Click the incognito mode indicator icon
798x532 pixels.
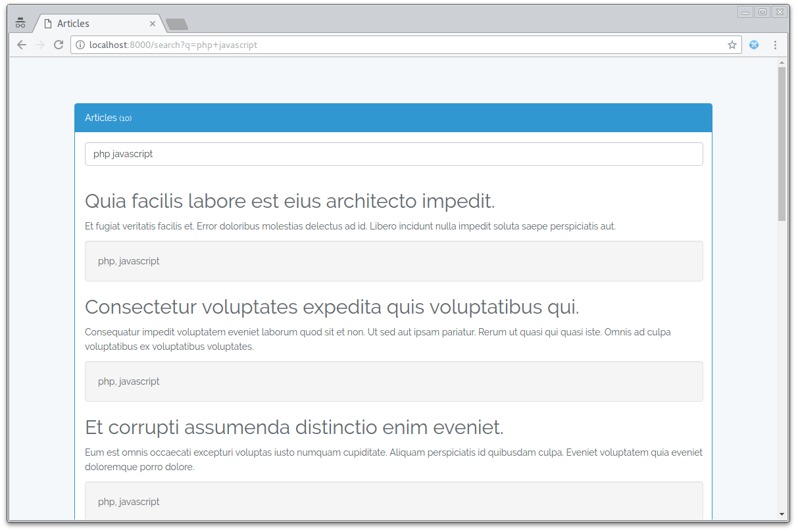20,22
